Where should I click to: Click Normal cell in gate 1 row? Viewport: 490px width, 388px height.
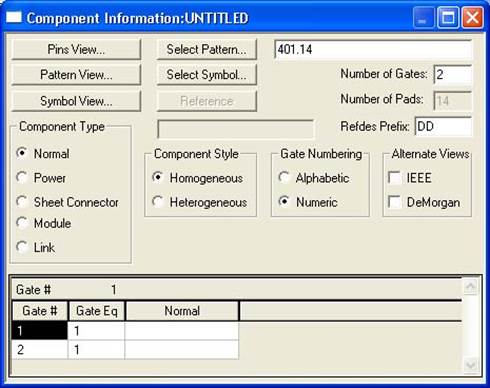(182, 331)
